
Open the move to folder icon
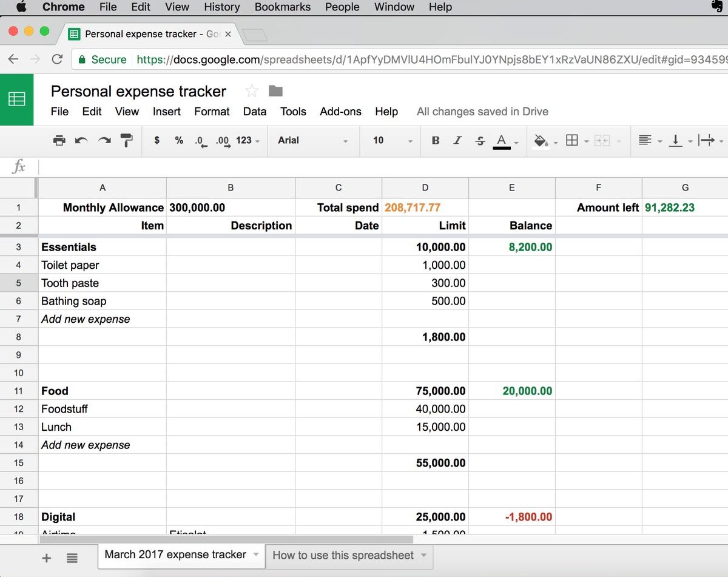pos(276,91)
